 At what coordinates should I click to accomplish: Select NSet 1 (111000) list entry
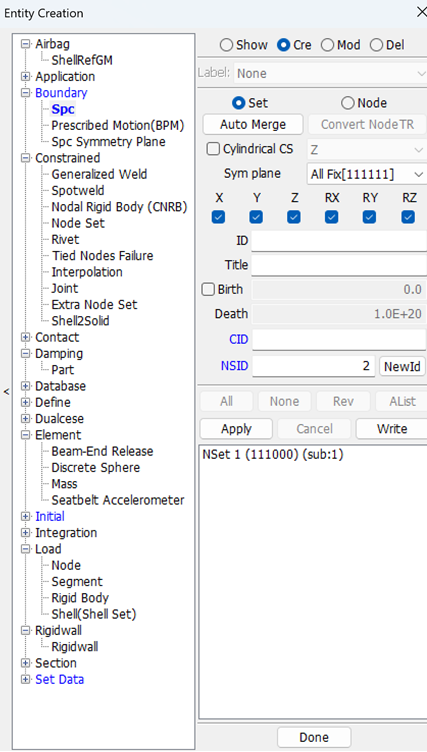pyautogui.click(x=273, y=455)
